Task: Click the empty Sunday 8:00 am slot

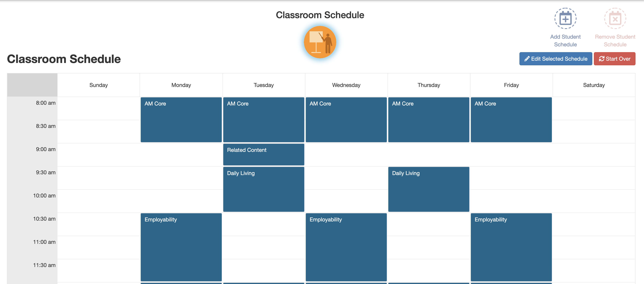Action: pos(99,108)
